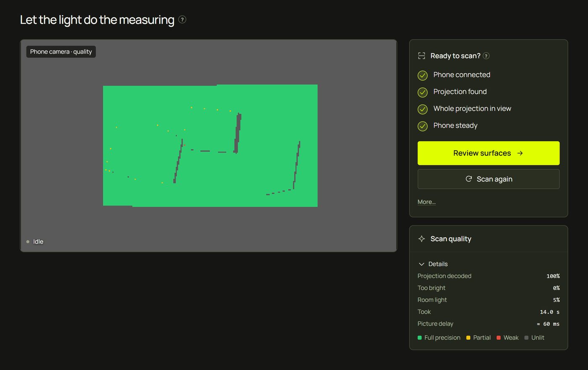Click the Whole projection in view text

(x=472, y=108)
